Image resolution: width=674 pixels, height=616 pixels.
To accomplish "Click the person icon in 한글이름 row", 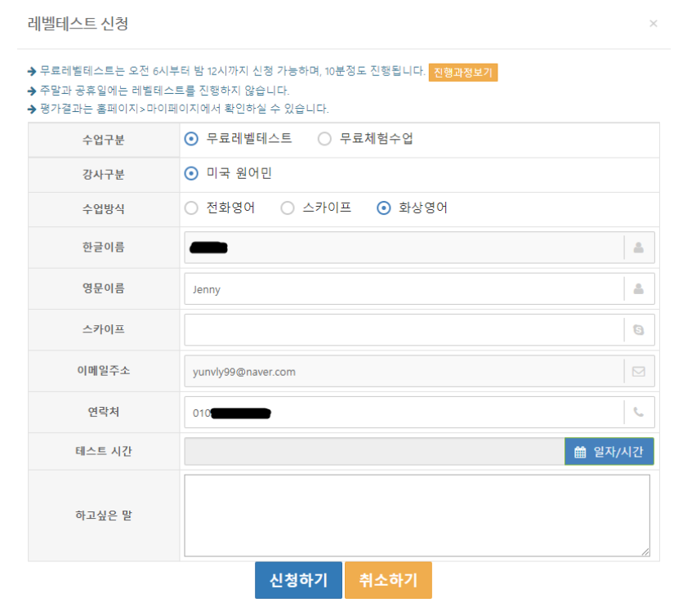I will (x=639, y=248).
